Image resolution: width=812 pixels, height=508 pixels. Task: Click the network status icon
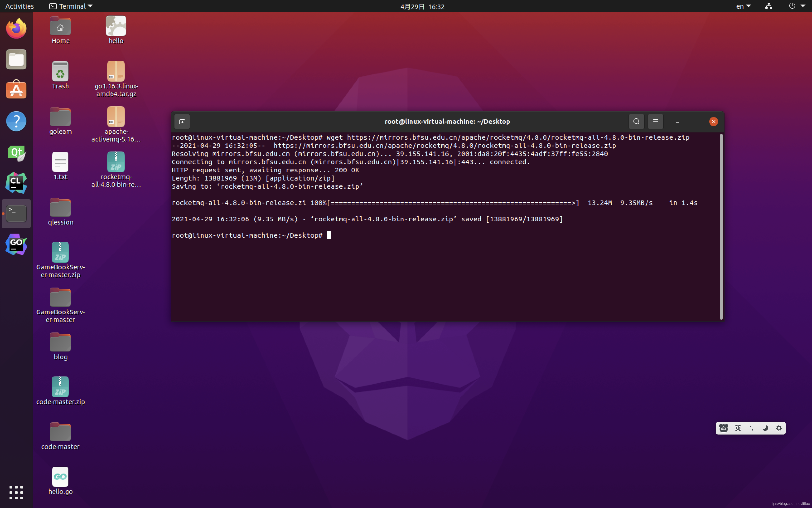768,6
